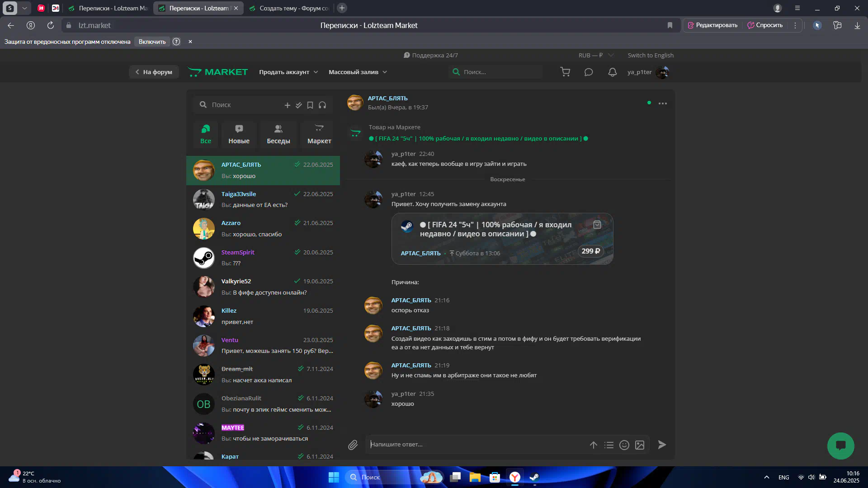868x488 pixels.
Task: Open the Valkyrie52 conversation
Action: (x=263, y=287)
